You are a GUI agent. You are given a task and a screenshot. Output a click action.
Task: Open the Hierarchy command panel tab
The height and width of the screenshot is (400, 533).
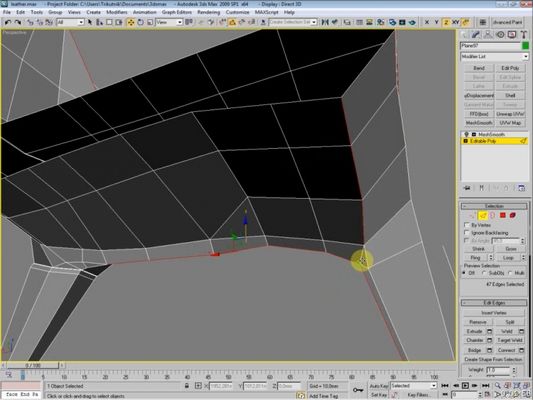[488, 35]
